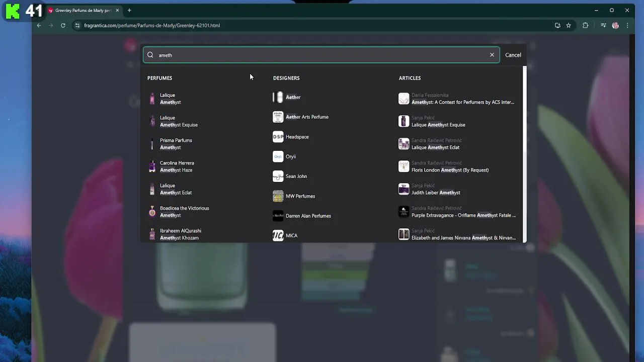Viewport: 644px width, 362px height.
Task: Go back with browser back arrow
Action: [39, 25]
